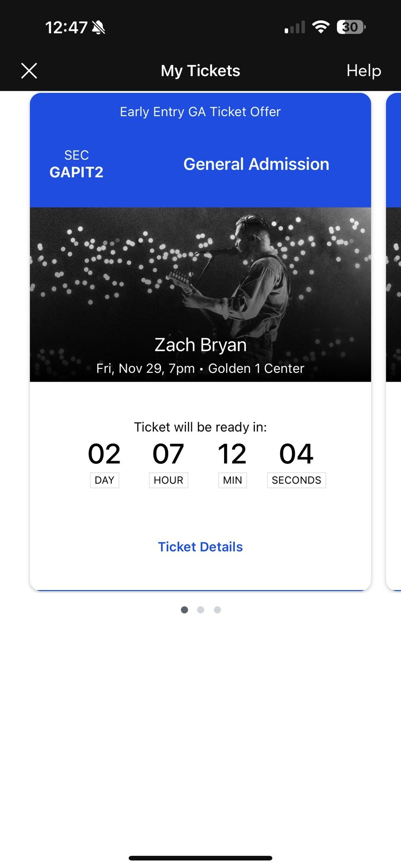Open the Help menu
Screen dimensions: 401x868
(x=363, y=71)
